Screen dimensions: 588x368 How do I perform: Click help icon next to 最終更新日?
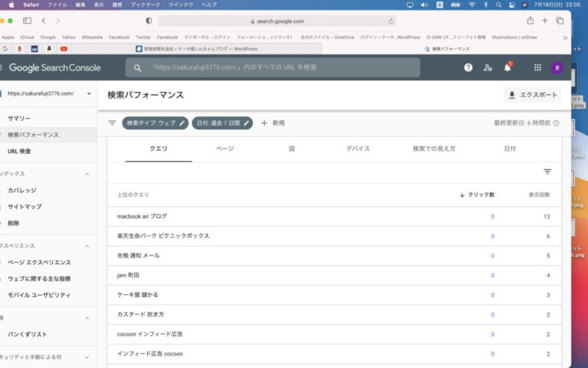(x=556, y=123)
